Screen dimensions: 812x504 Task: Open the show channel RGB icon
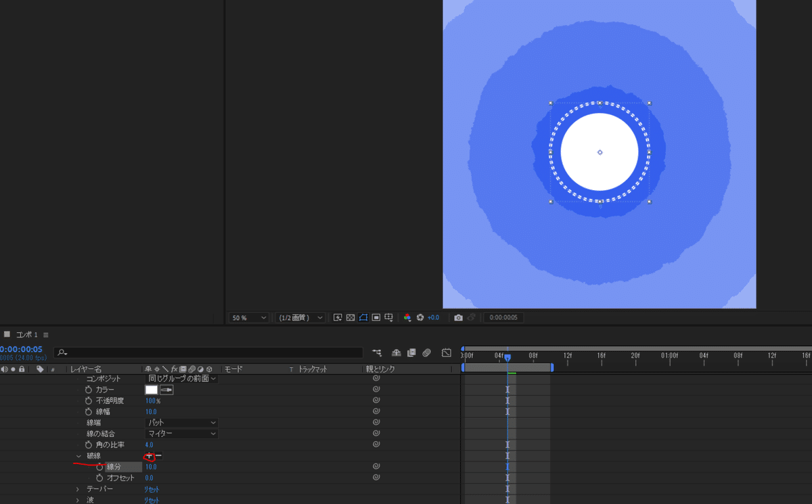[x=407, y=317]
